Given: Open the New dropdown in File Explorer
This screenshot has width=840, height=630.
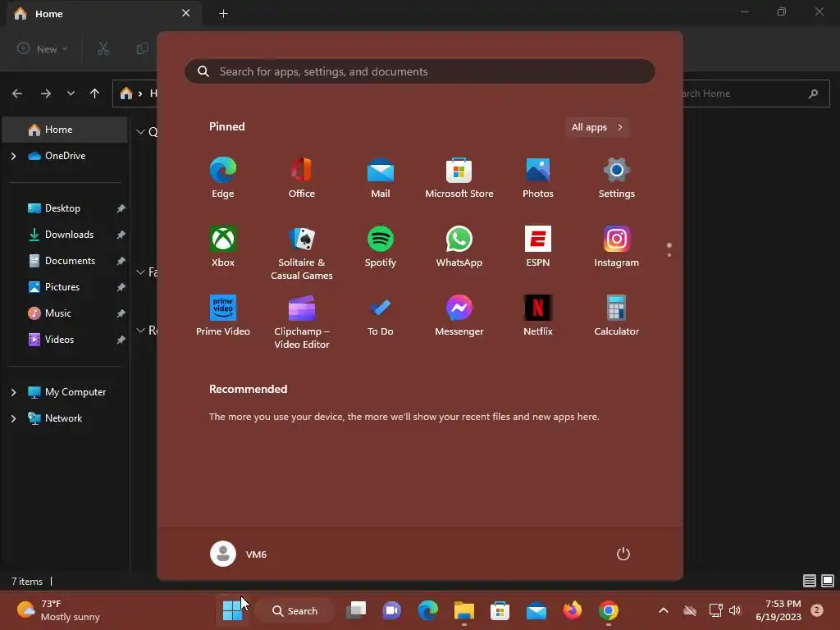Looking at the screenshot, I should (x=43, y=48).
